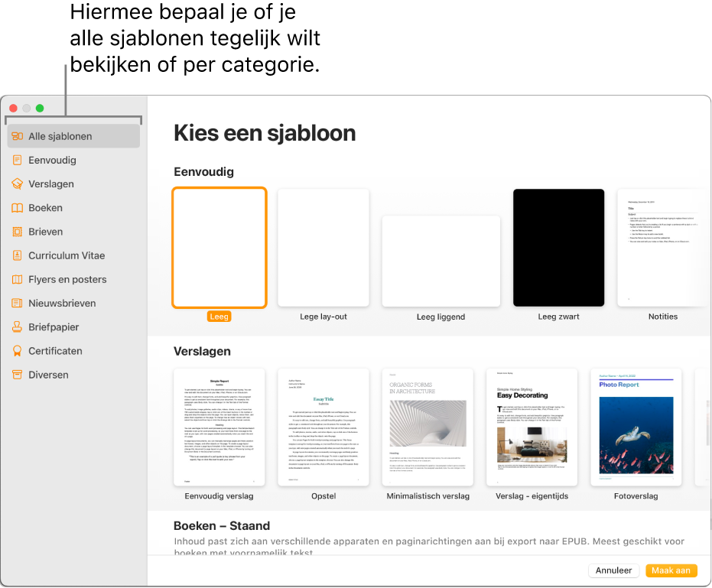Click the Curriculum Vitae icon
The width and height of the screenshot is (712, 588).
click(x=18, y=255)
